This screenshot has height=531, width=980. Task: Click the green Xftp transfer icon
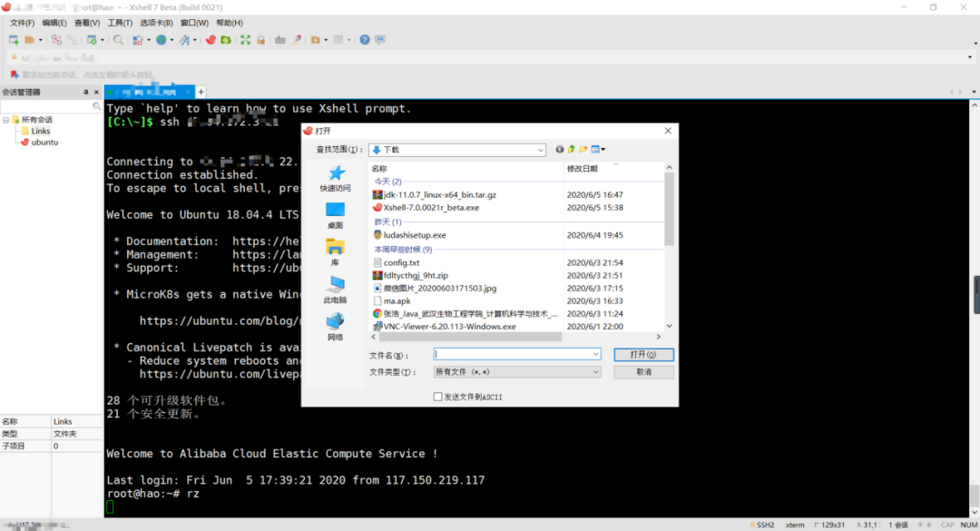coord(226,40)
